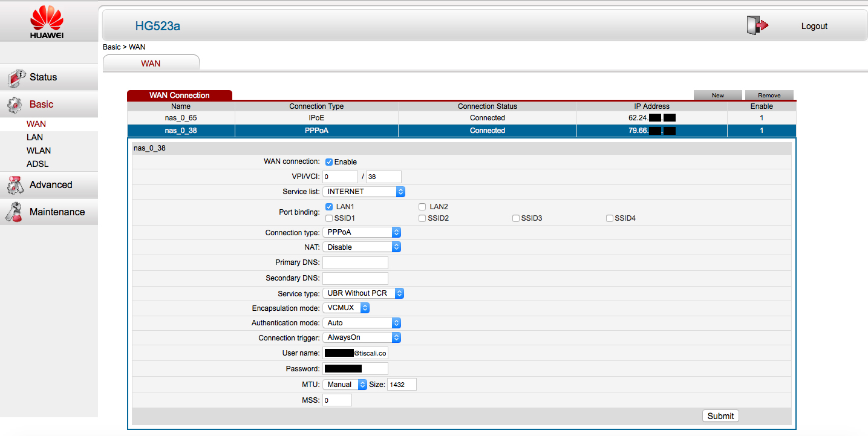This screenshot has width=868, height=436.
Task: Toggle the LAN1 port binding checkbox
Action: (x=329, y=207)
